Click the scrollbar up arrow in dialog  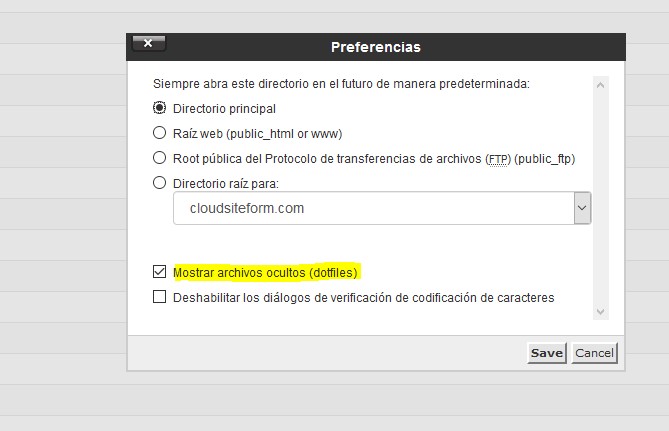[x=601, y=86]
